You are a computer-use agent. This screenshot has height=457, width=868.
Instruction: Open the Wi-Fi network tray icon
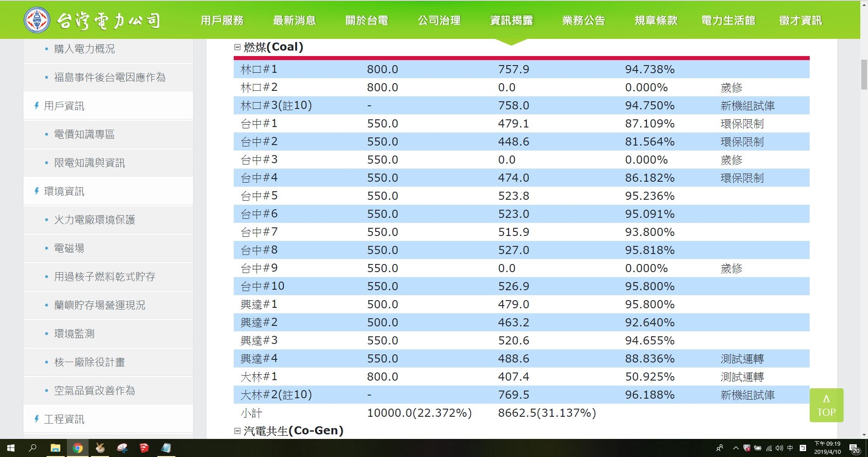pos(769,448)
